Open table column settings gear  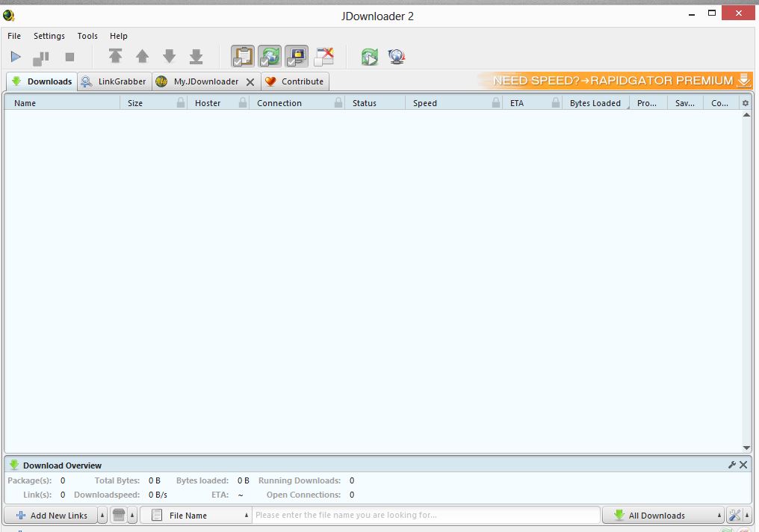click(746, 103)
